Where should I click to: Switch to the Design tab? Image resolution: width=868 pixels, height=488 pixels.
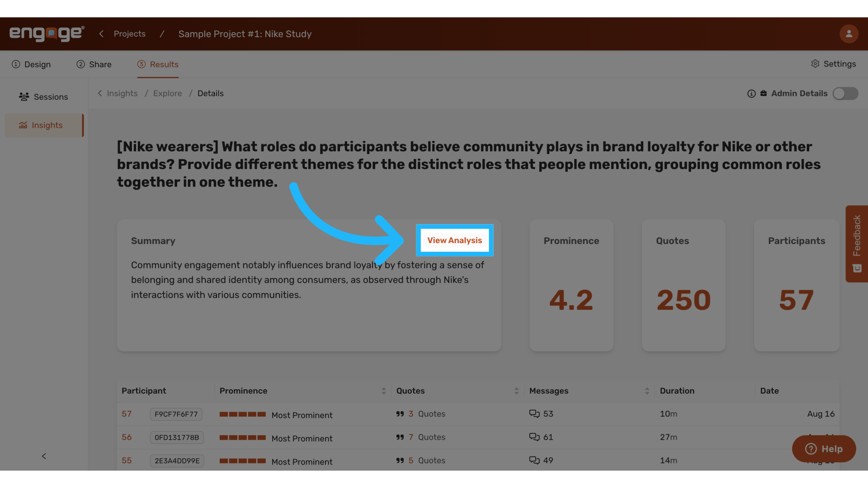[31, 64]
